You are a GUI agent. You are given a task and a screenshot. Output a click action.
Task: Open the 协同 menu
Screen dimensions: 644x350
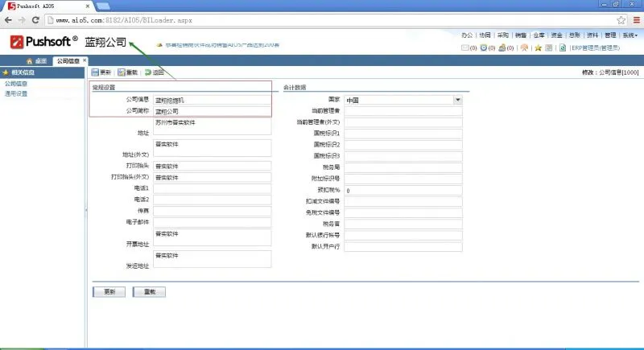click(x=485, y=35)
